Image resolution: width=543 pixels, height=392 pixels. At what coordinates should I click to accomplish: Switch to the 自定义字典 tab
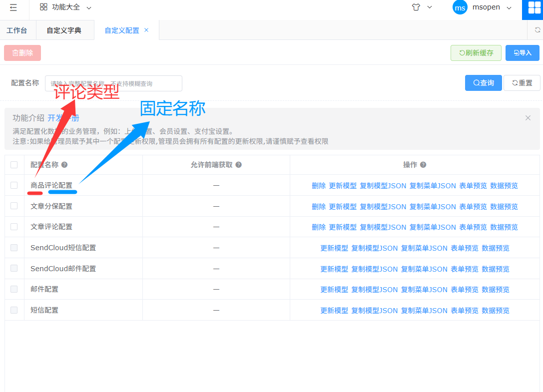(x=64, y=30)
